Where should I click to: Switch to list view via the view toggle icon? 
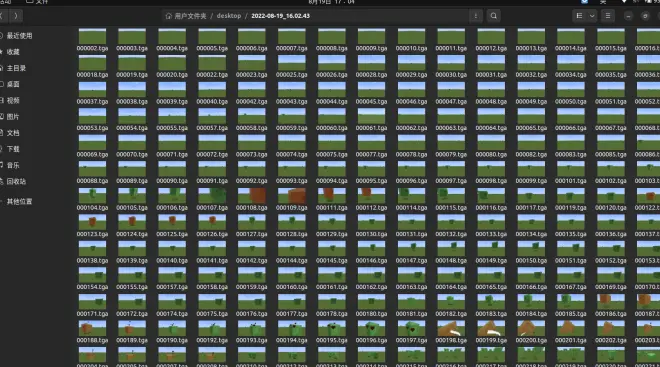[579, 16]
